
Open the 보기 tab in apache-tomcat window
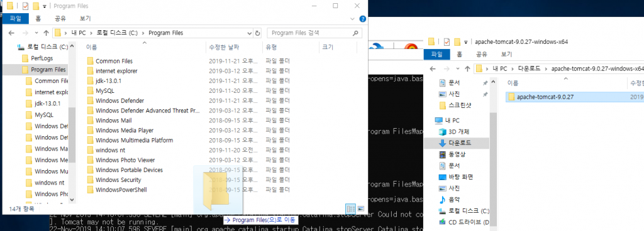tap(506, 54)
